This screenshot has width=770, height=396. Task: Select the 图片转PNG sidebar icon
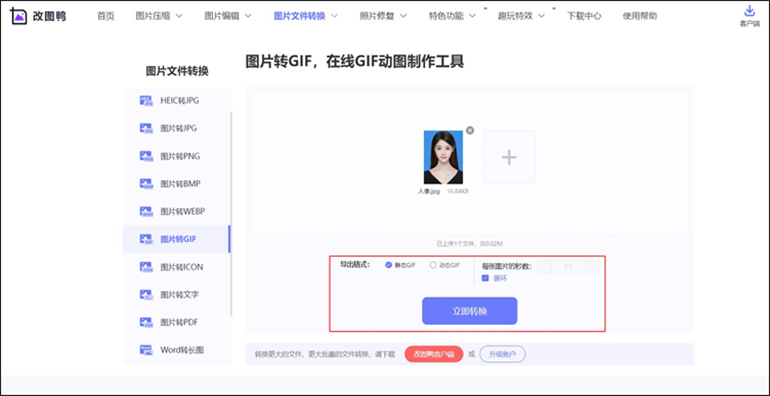146,156
